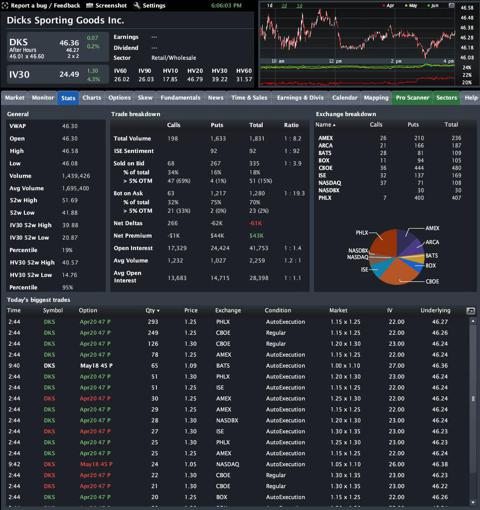
Task: Click the Settings wrench icon
Action: pos(137,5)
